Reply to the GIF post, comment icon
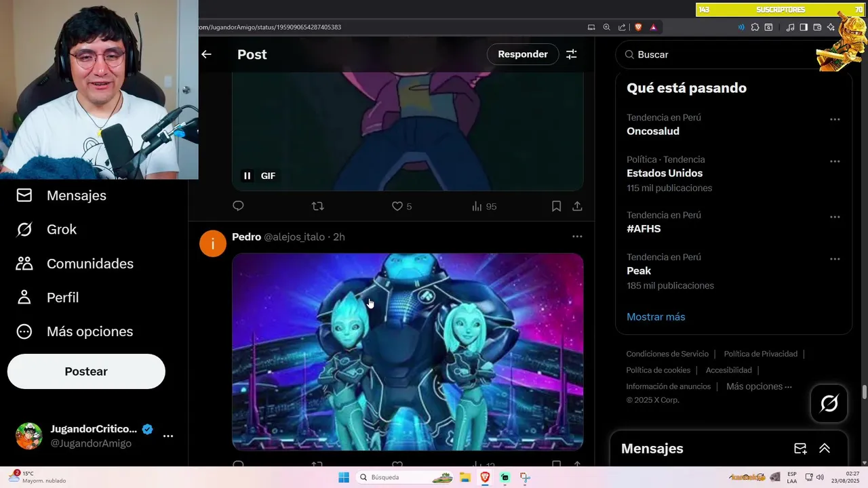Viewport: 868px width, 488px height. click(238, 206)
